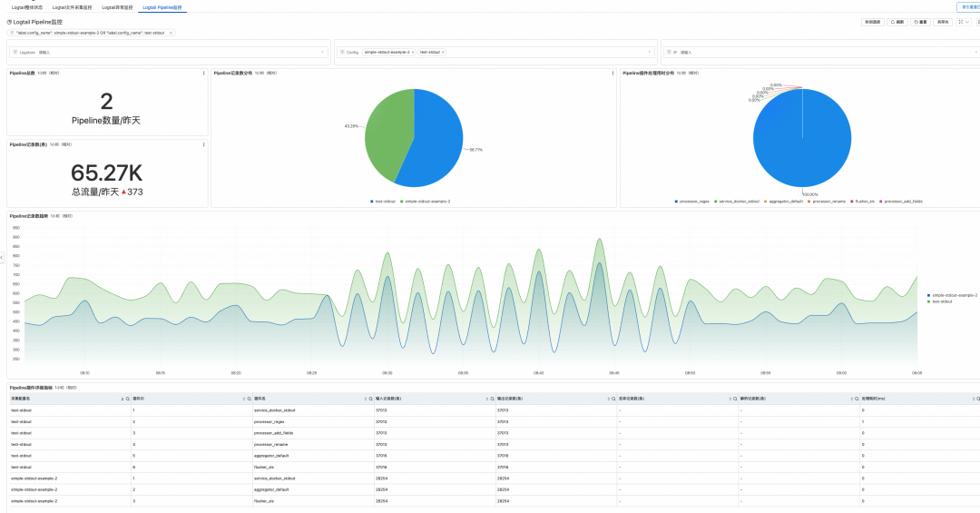The image size is (980, 513).
Task: Search within the 丢弃记录数(条) column
Action: 735,399
